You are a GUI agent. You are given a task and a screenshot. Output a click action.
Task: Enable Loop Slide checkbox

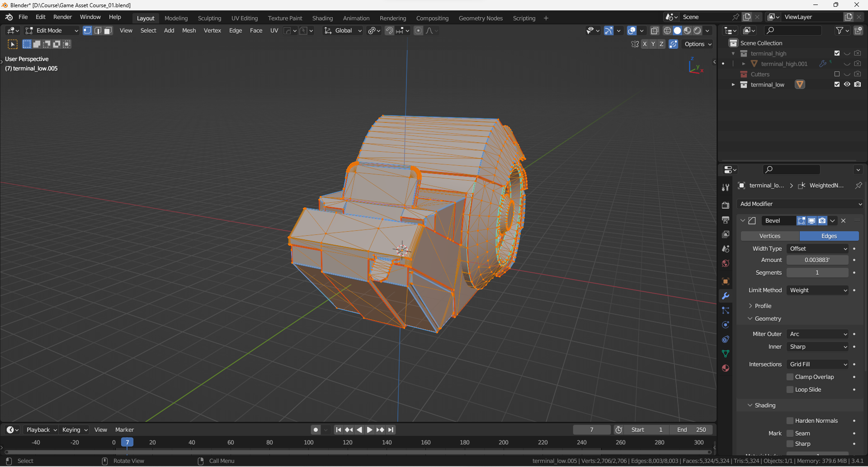(x=790, y=390)
